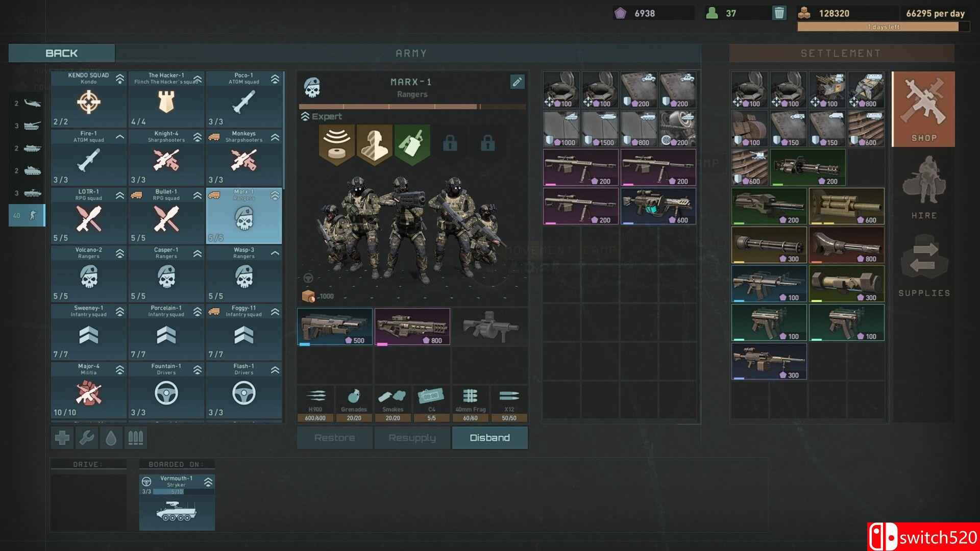This screenshot has width=980, height=551.
Task: Click the Marx-1 experience progress bar
Action: 412,107
